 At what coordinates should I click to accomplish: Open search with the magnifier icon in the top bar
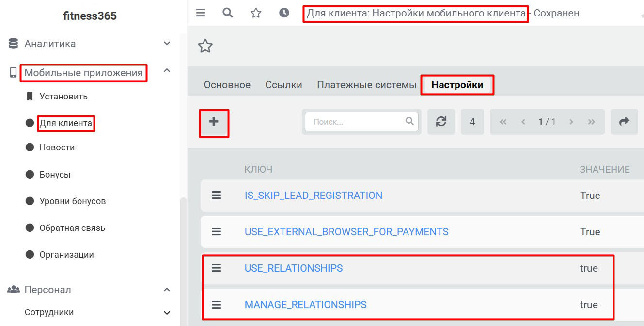[x=228, y=13]
